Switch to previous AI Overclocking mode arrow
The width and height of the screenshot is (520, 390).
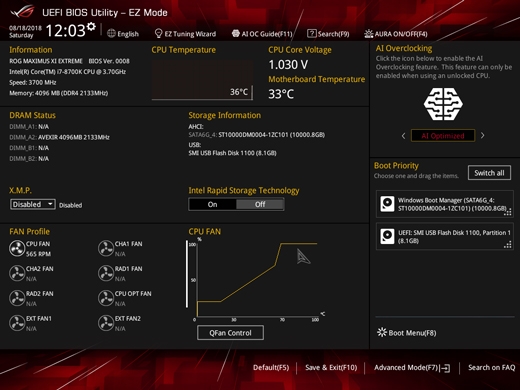tap(403, 136)
